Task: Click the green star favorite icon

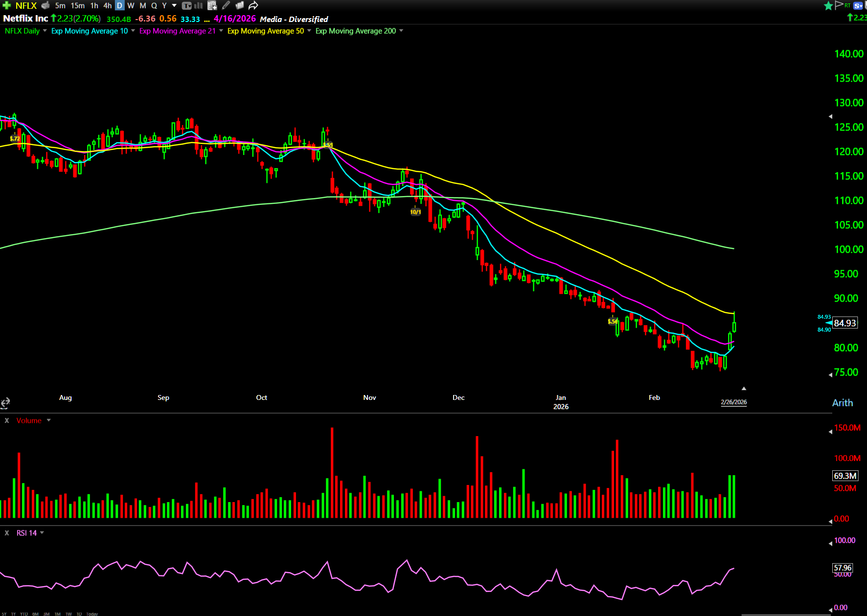Action: (x=828, y=5)
